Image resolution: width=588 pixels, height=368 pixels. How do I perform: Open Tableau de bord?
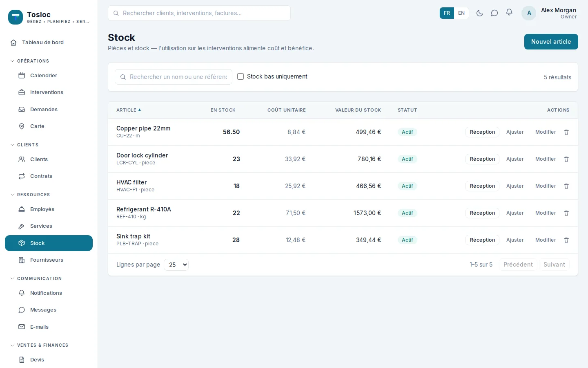pyautogui.click(x=49, y=43)
